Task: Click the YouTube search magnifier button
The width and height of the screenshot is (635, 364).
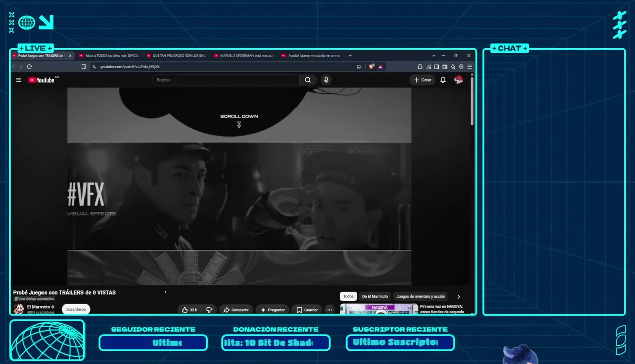Action: click(308, 80)
